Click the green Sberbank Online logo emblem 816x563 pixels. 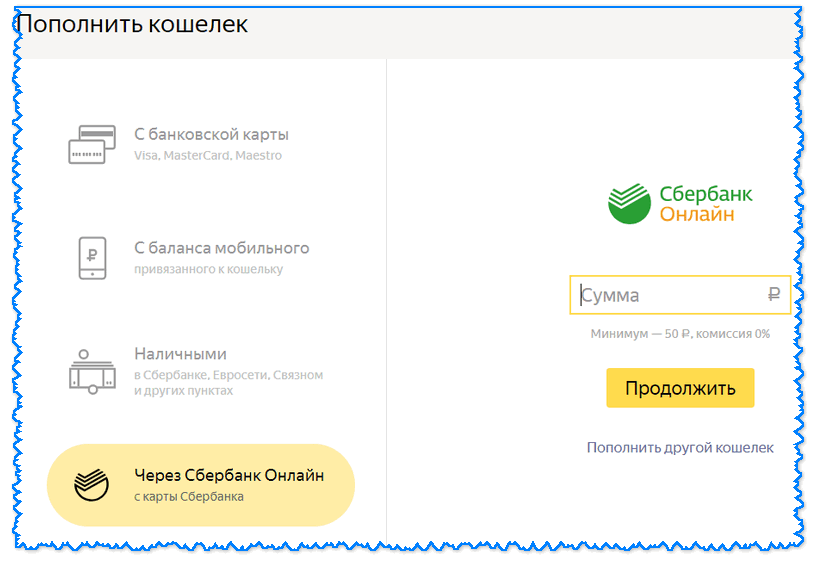[x=629, y=204]
